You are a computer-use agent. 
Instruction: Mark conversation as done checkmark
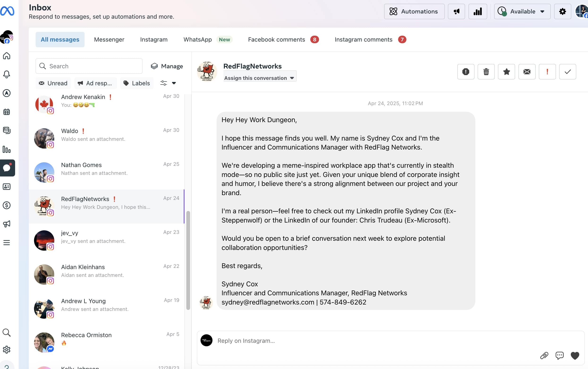click(567, 72)
